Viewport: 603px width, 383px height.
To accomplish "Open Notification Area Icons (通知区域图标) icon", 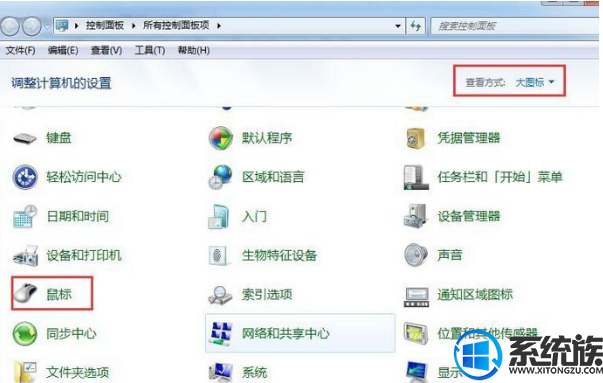I will click(416, 297).
